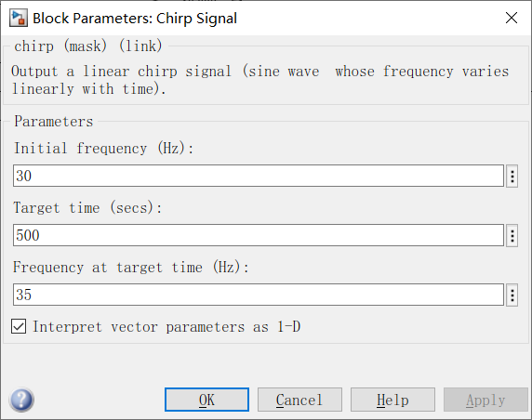The height and width of the screenshot is (420, 532).
Task: Click the Parameters group heading
Action: pos(54,122)
